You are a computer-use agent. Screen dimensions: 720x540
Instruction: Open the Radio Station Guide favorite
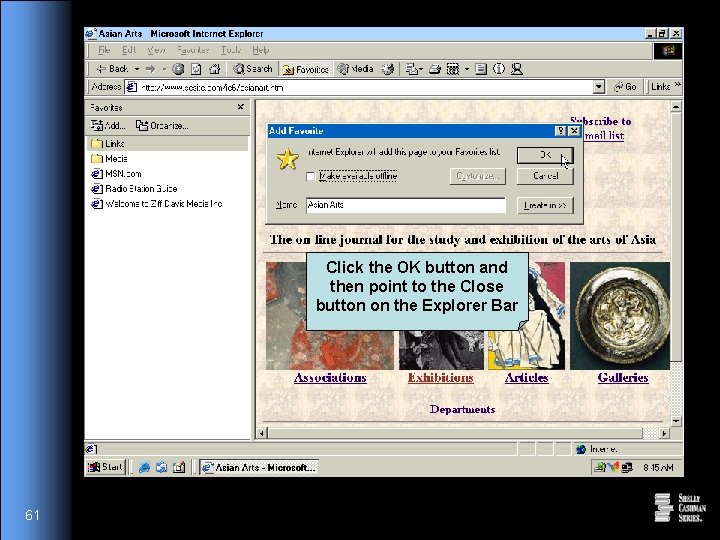click(x=134, y=189)
